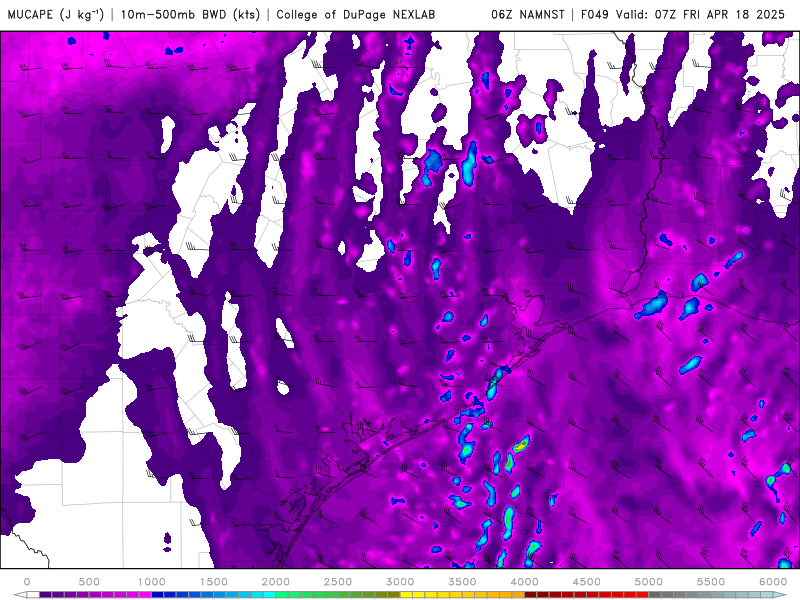Click the "MUCAPE (J kg⁻¹)" title text

56,14
